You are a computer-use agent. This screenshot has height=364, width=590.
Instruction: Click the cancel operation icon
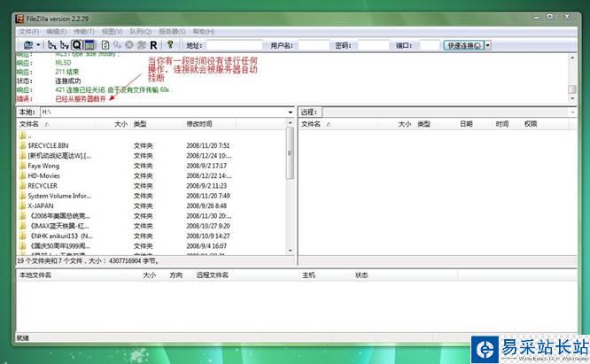click(x=129, y=45)
